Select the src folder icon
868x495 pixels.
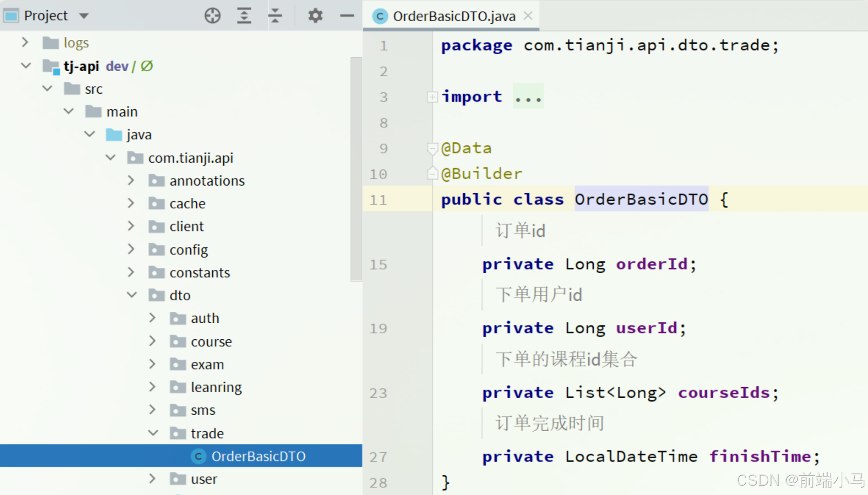point(72,89)
